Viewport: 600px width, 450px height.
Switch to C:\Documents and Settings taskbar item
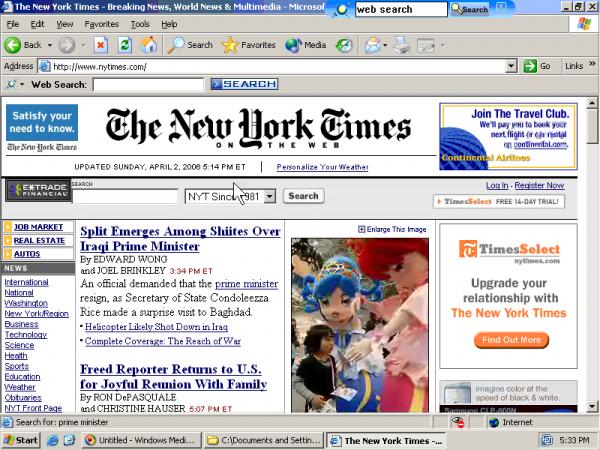(264, 440)
